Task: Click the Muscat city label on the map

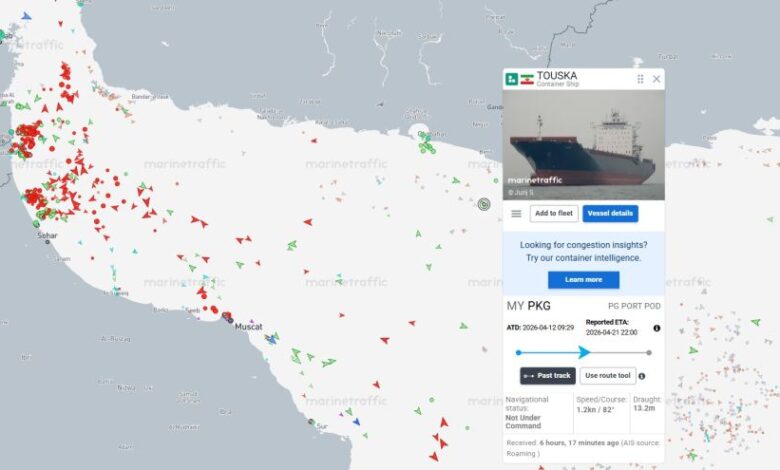Action: tap(248, 327)
